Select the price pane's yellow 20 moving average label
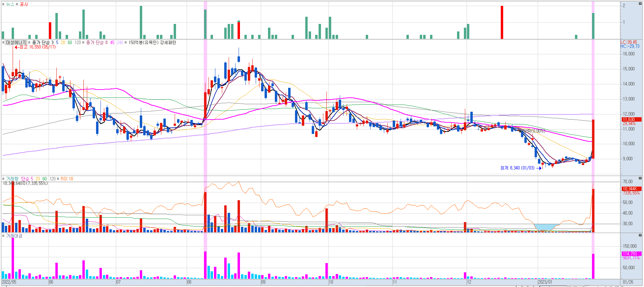 pyautogui.click(x=63, y=42)
